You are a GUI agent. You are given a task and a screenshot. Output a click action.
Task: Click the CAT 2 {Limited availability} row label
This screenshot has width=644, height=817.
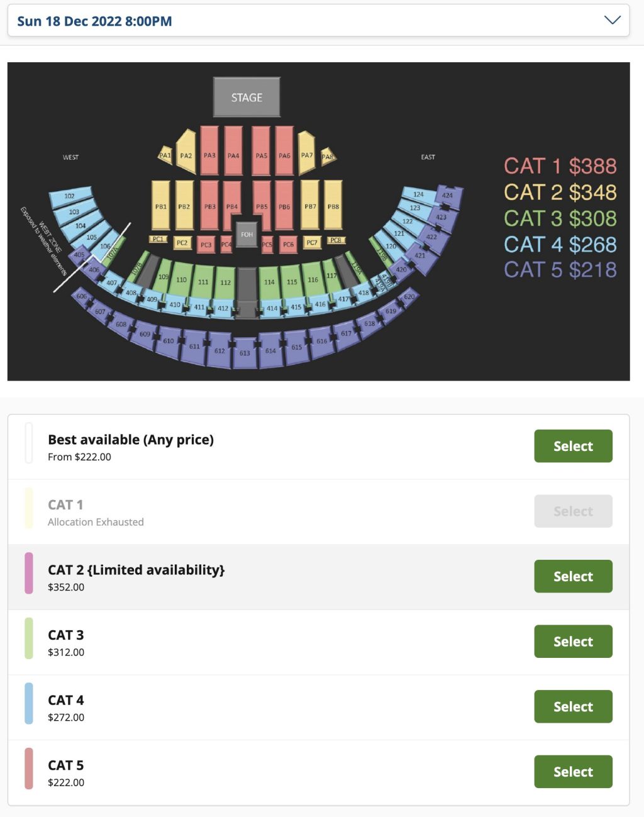[136, 570]
